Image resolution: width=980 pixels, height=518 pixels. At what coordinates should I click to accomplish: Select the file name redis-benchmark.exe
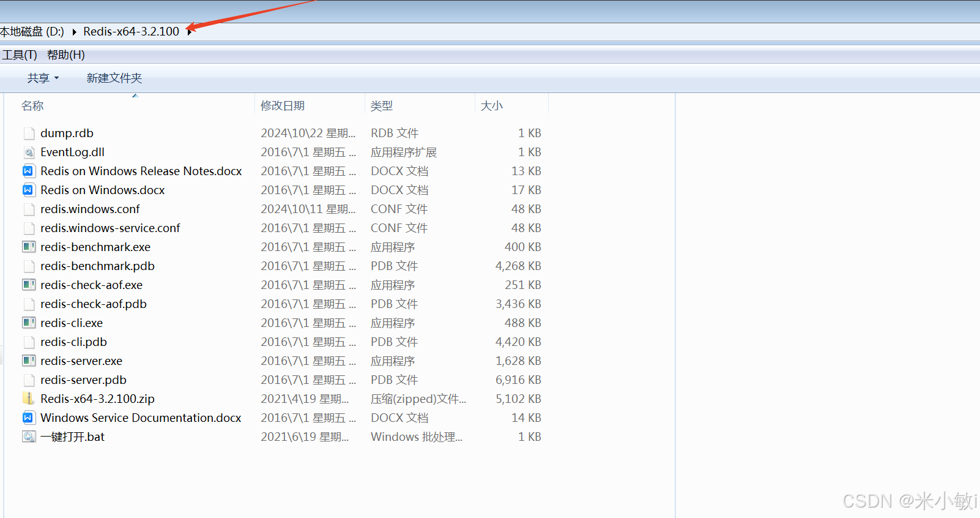95,247
